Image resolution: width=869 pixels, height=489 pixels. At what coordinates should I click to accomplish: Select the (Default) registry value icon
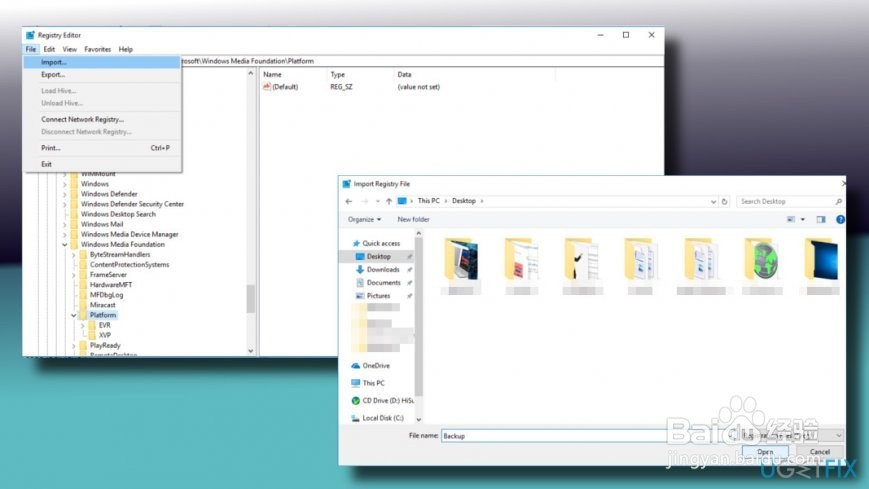point(267,86)
